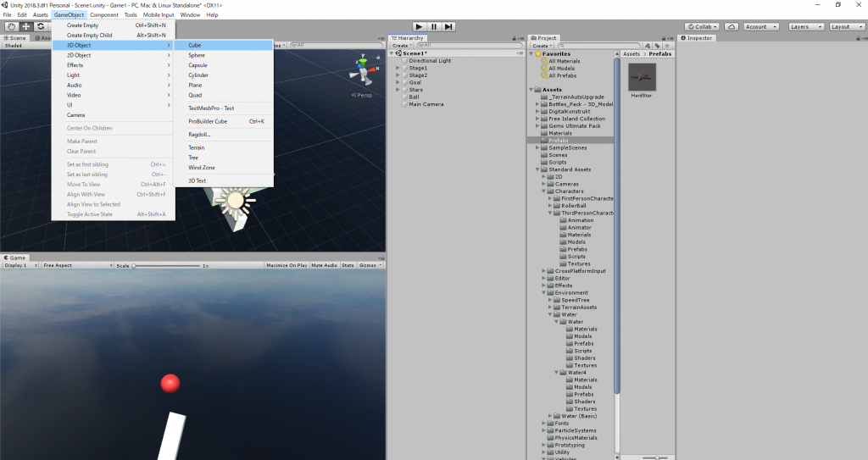The image size is (868, 460).
Task: Click Create Empty menu entry
Action: [114, 25]
